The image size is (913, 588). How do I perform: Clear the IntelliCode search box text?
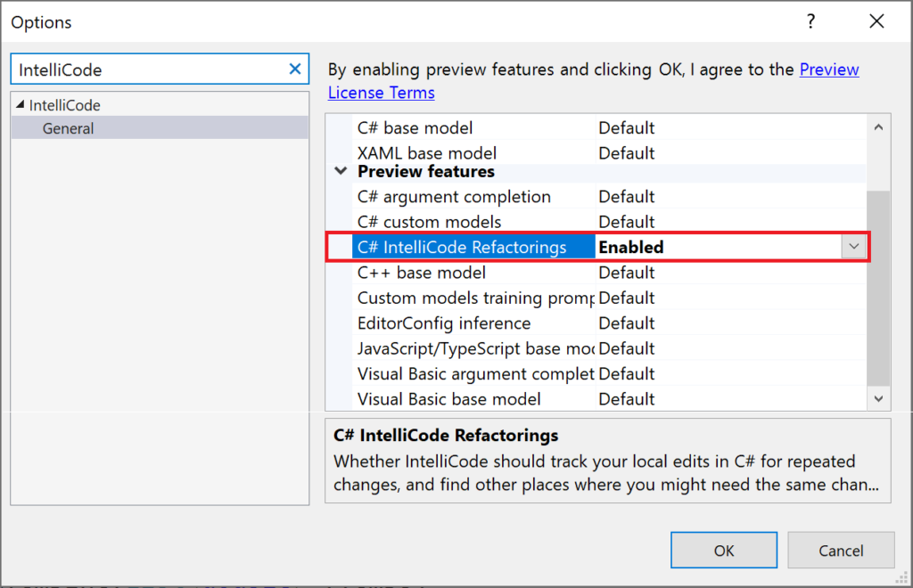(294, 69)
